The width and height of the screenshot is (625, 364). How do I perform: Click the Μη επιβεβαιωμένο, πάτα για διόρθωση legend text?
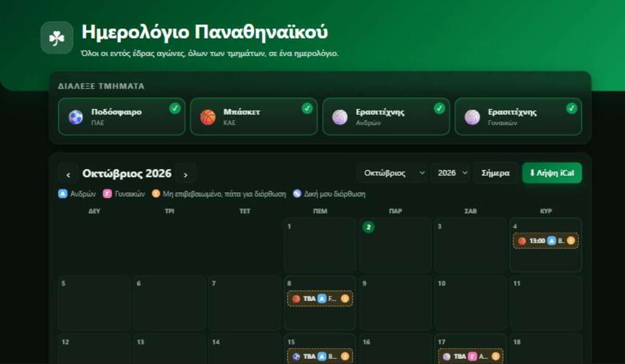point(224,194)
